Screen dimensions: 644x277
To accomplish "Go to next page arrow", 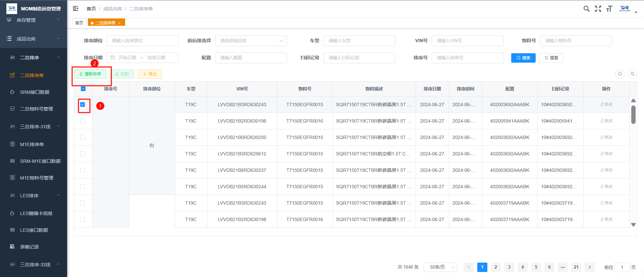I will (x=590, y=267).
